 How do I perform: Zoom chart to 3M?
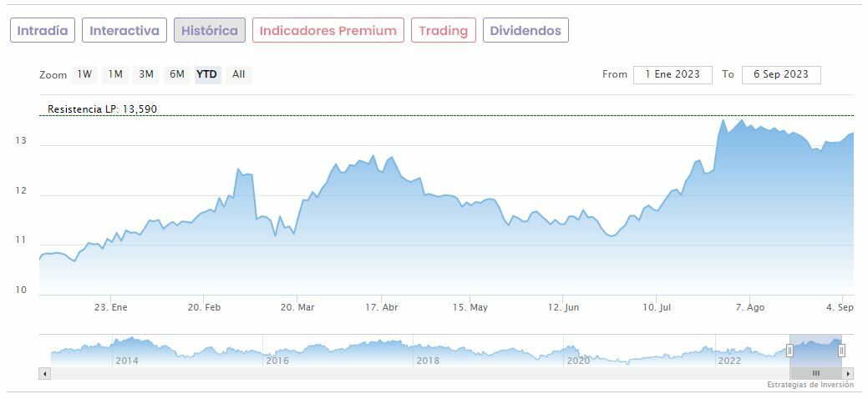[146, 74]
